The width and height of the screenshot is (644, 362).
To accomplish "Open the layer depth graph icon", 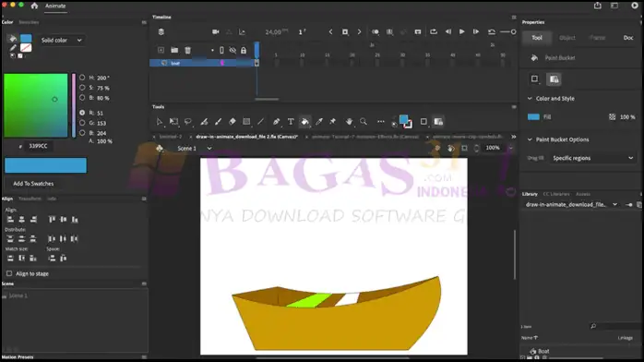I will (x=243, y=31).
